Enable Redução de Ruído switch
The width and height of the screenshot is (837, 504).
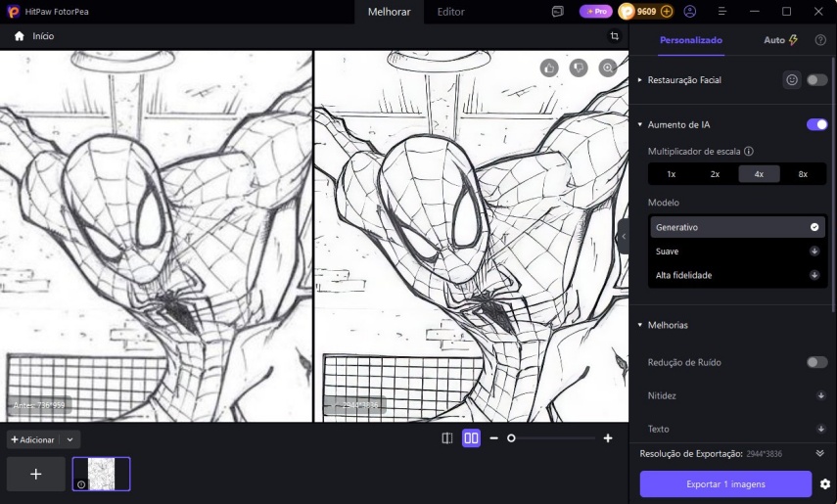coord(816,362)
